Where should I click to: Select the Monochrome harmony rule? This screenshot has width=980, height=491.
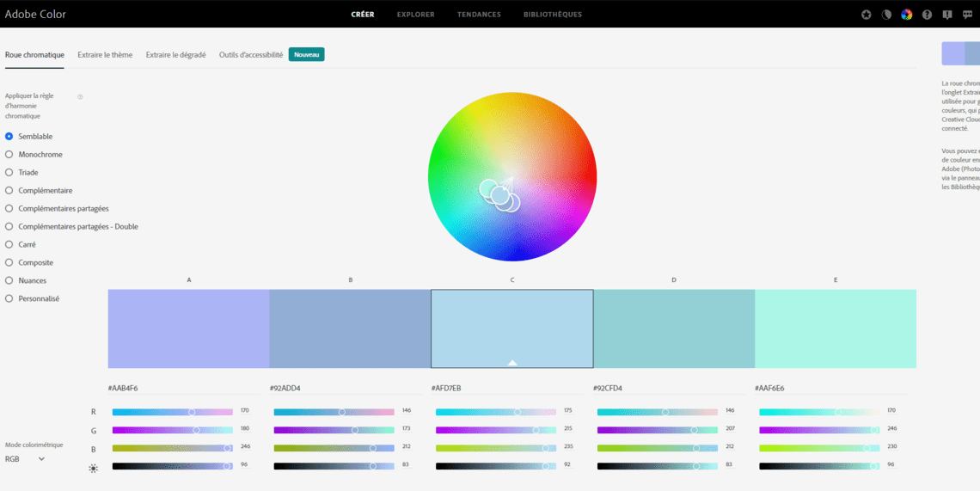point(34,155)
